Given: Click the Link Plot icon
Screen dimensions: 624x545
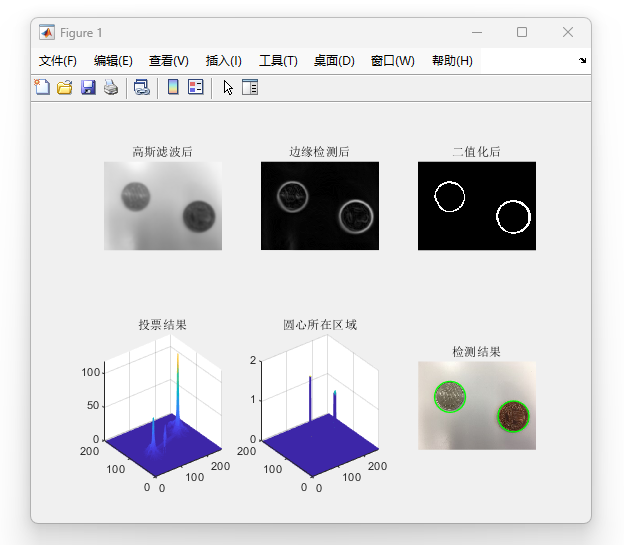Looking at the screenshot, I should coord(142,88).
